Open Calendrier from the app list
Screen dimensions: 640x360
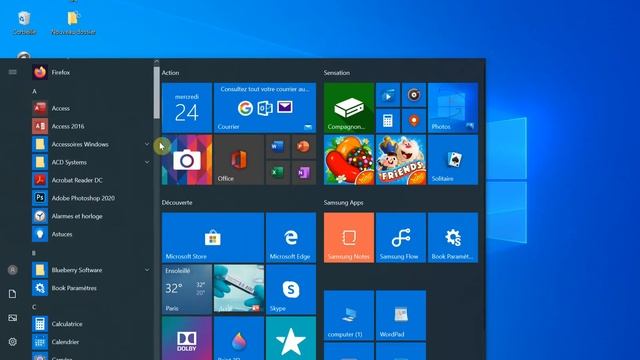(x=91, y=342)
